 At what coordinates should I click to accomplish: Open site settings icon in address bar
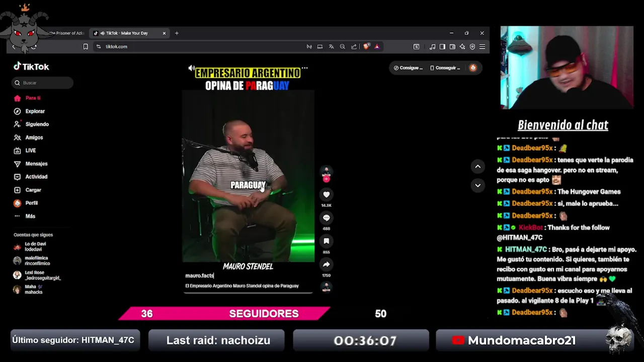[x=99, y=46]
